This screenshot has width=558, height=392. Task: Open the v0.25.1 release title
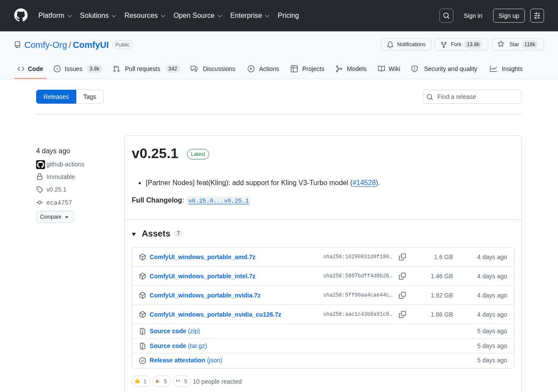pos(155,153)
